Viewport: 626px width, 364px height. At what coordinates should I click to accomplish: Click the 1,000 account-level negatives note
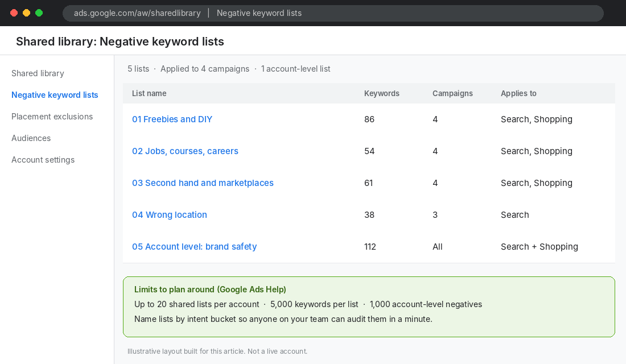[x=426, y=304]
